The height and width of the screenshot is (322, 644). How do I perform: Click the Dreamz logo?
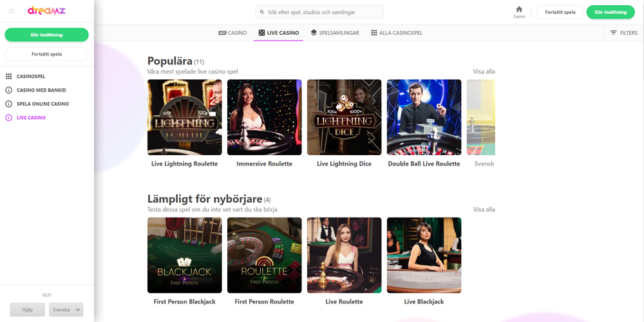click(46, 11)
